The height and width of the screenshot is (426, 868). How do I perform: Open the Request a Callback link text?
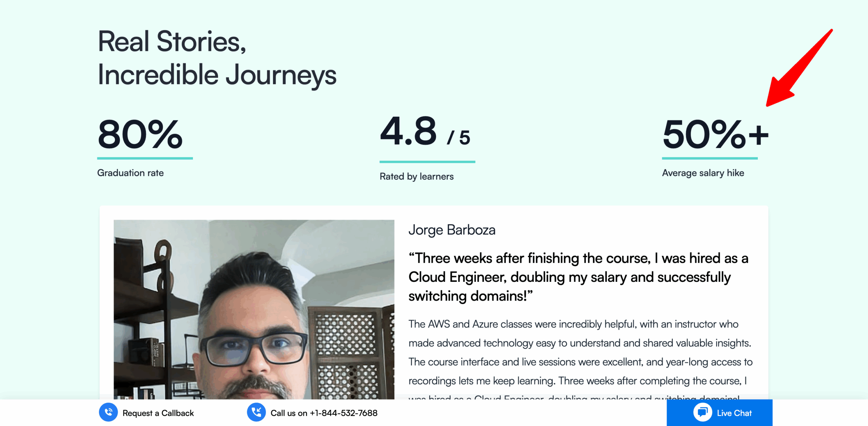click(x=158, y=413)
